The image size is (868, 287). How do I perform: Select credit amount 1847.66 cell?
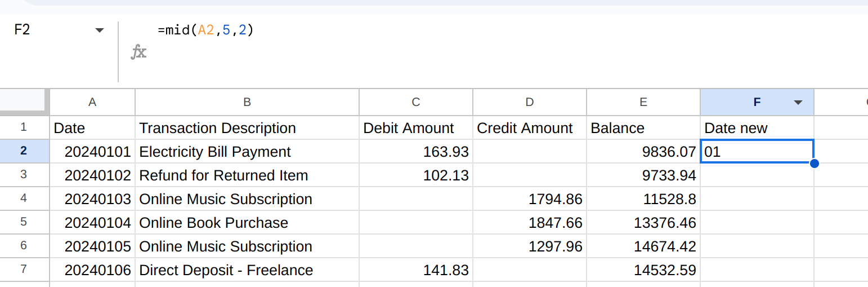click(530, 223)
